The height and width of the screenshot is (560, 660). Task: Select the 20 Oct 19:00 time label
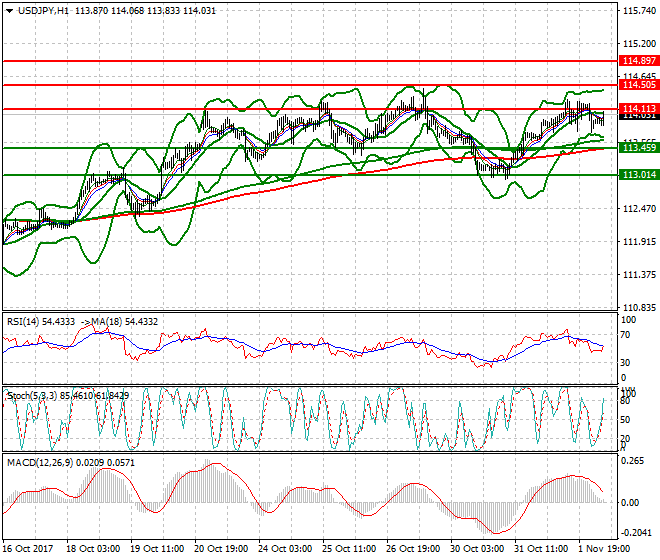221,549
